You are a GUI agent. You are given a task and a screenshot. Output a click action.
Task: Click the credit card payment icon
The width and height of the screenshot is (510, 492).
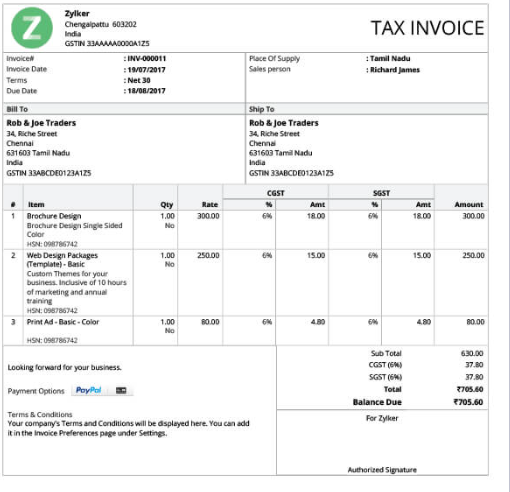tap(121, 390)
